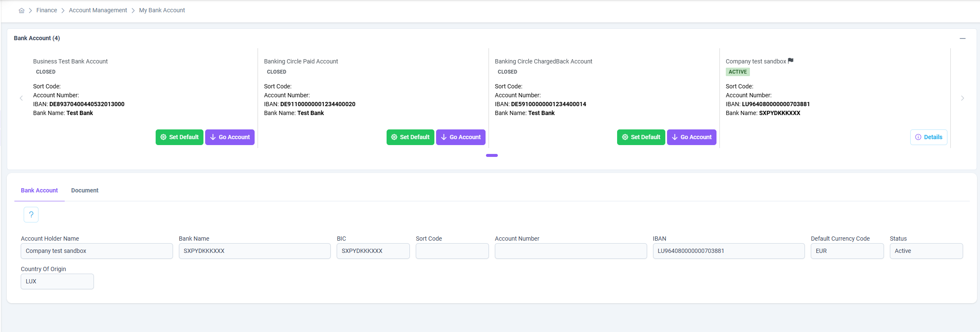
Task: Select IBAN DE59100000001234400014 text
Action: click(x=549, y=104)
